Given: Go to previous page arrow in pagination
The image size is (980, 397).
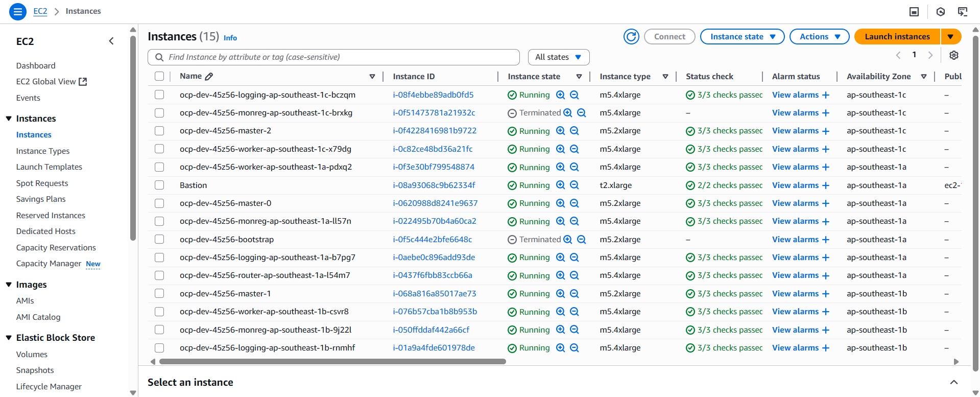Looking at the screenshot, I should pyautogui.click(x=898, y=55).
